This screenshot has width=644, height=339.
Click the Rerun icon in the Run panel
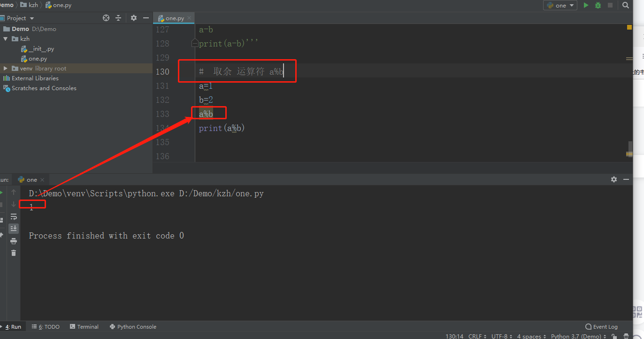(x=2, y=193)
